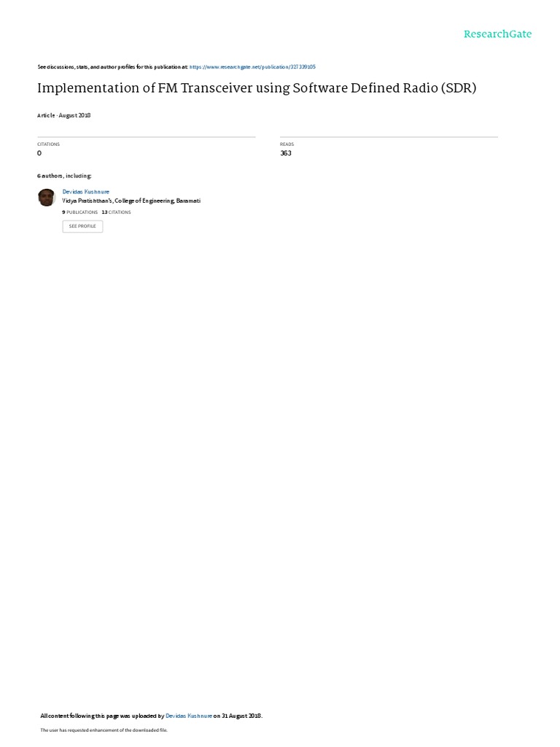Click the 6 authors, including heading
The image size is (560, 747).
coord(64,176)
